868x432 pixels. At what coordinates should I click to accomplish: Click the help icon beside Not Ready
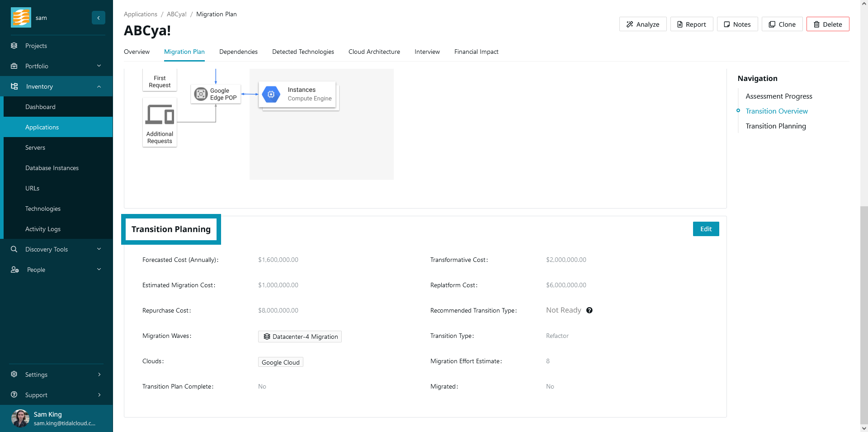click(x=589, y=310)
